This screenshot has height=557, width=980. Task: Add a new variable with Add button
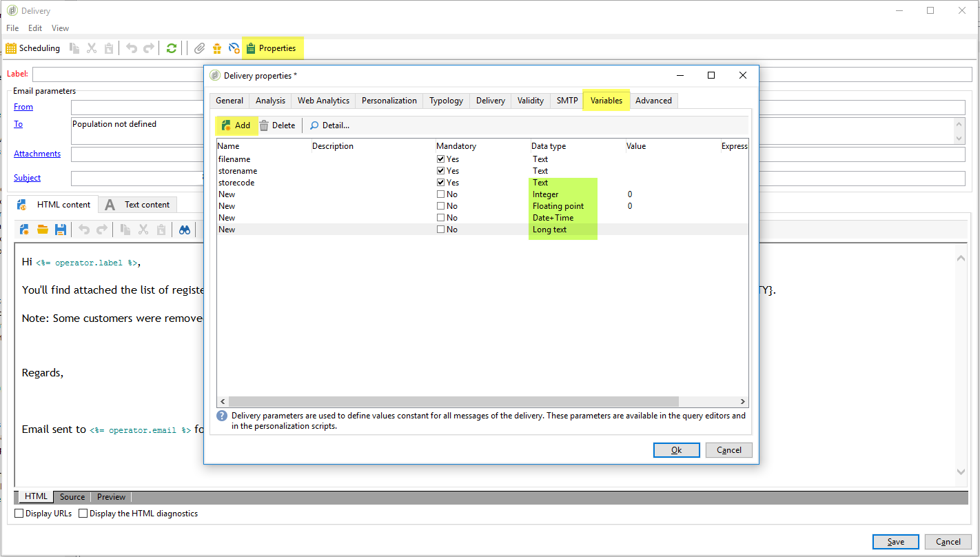pyautogui.click(x=236, y=125)
